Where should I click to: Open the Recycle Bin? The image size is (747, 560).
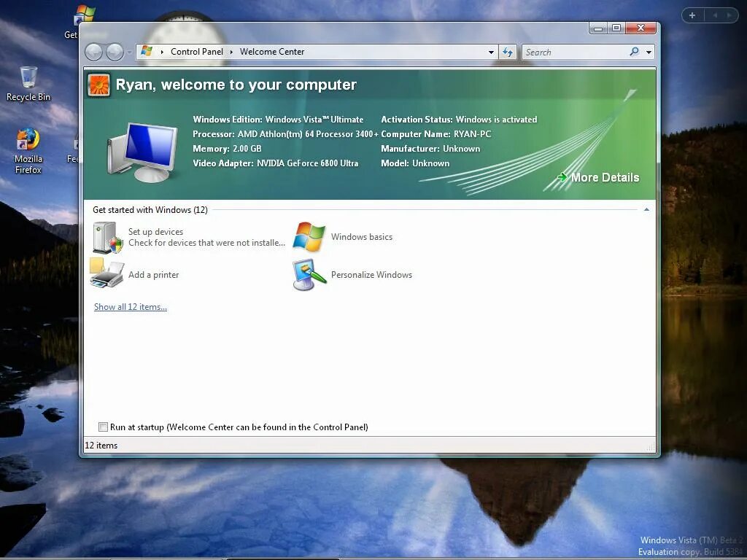tap(28, 77)
